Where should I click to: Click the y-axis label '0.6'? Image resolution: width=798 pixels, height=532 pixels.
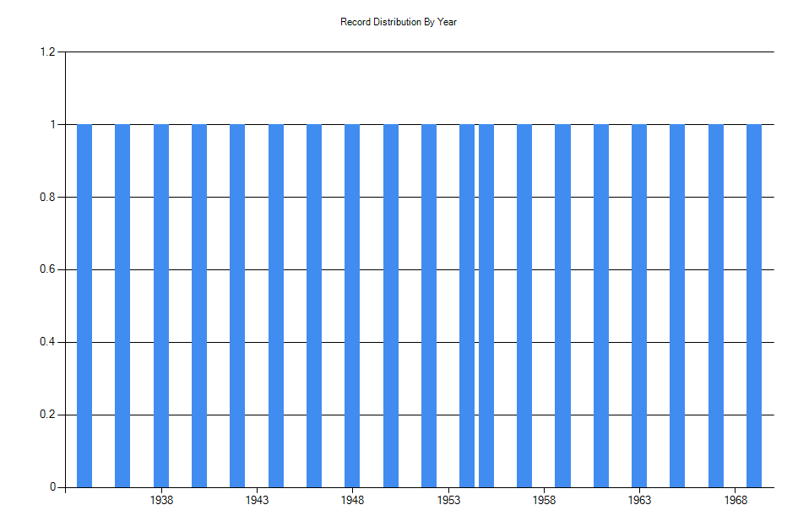(47, 269)
